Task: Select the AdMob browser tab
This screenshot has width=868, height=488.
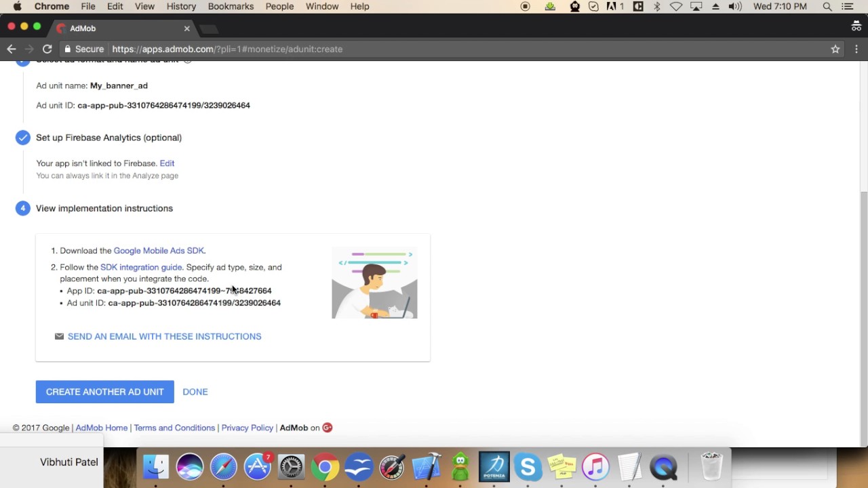Action: click(122, 28)
